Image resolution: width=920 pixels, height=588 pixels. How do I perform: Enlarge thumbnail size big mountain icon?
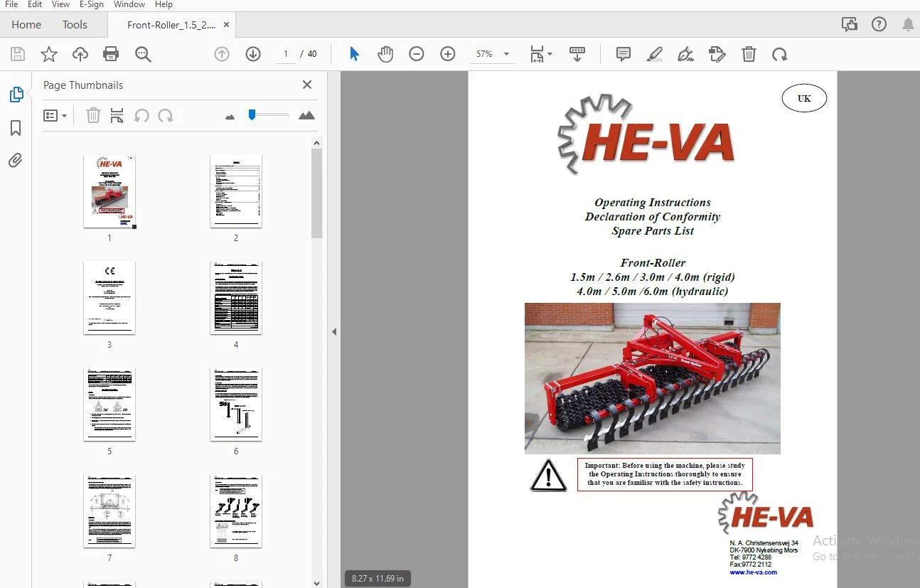coord(306,115)
